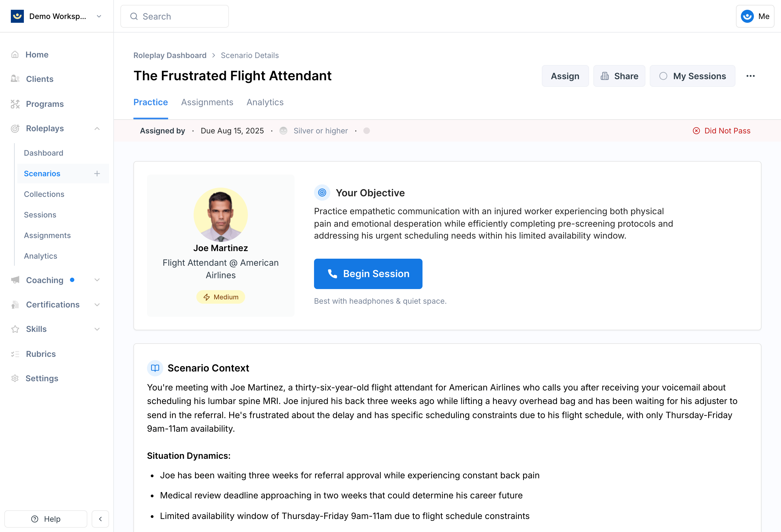The image size is (781, 532).
Task: Collapse the sidebar with arrow button
Action: 100,519
